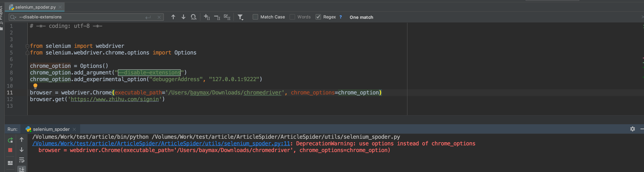The image size is (644, 172).
Task: Toggle soft-wrap in the Run console
Action: tap(22, 160)
